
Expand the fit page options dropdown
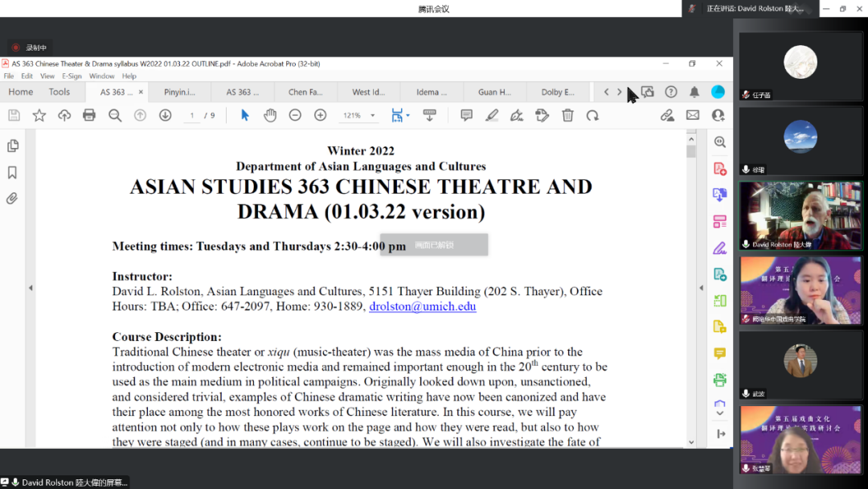(x=407, y=116)
